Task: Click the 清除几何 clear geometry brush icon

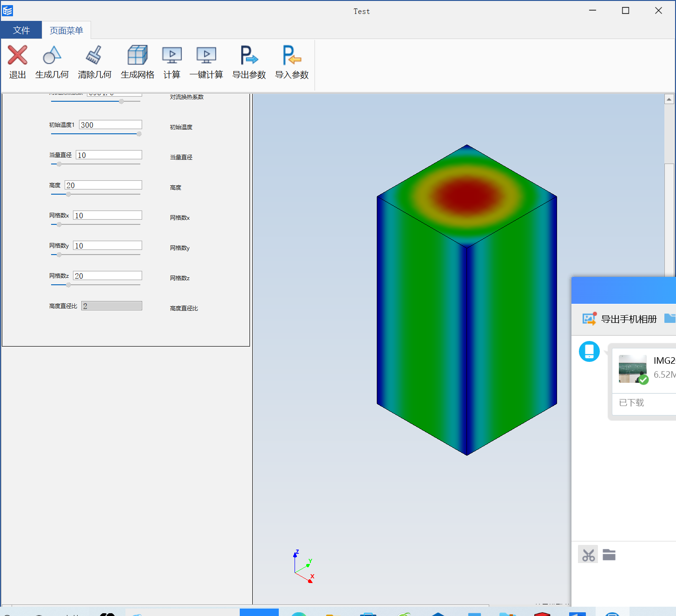Action: pos(94,55)
